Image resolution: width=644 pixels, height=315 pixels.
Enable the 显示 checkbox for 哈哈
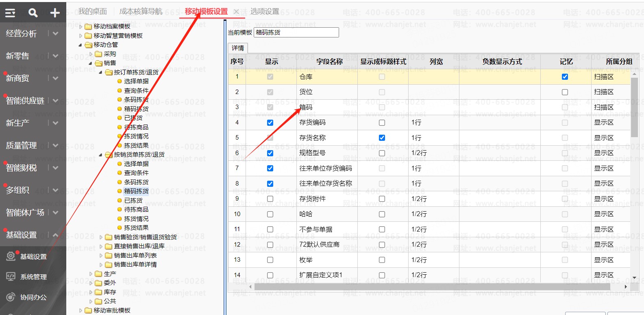[x=270, y=214]
